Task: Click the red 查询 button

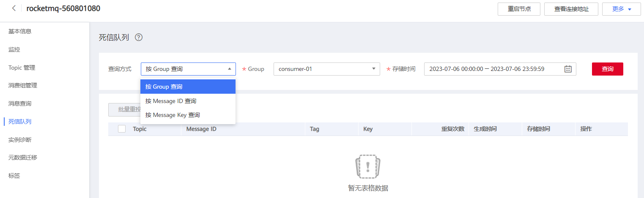Action: [607, 69]
